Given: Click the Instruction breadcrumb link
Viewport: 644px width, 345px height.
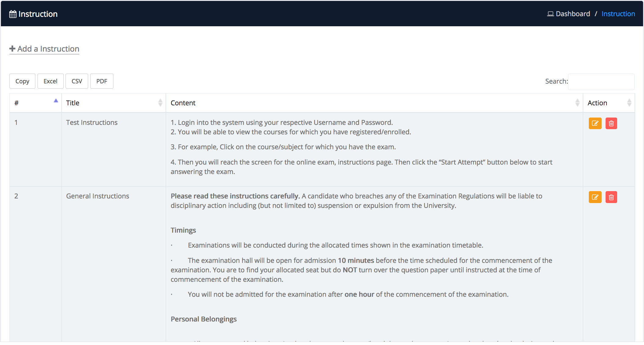Looking at the screenshot, I should point(618,14).
